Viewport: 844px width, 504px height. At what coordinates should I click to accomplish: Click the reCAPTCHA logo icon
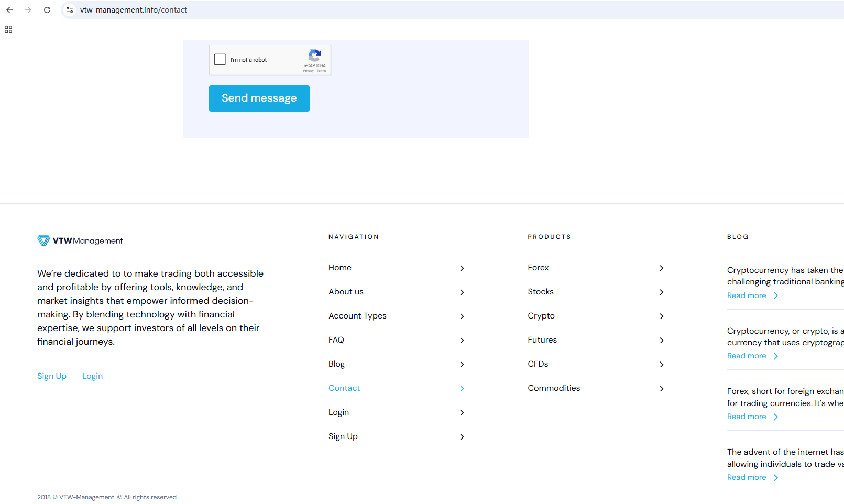click(314, 56)
